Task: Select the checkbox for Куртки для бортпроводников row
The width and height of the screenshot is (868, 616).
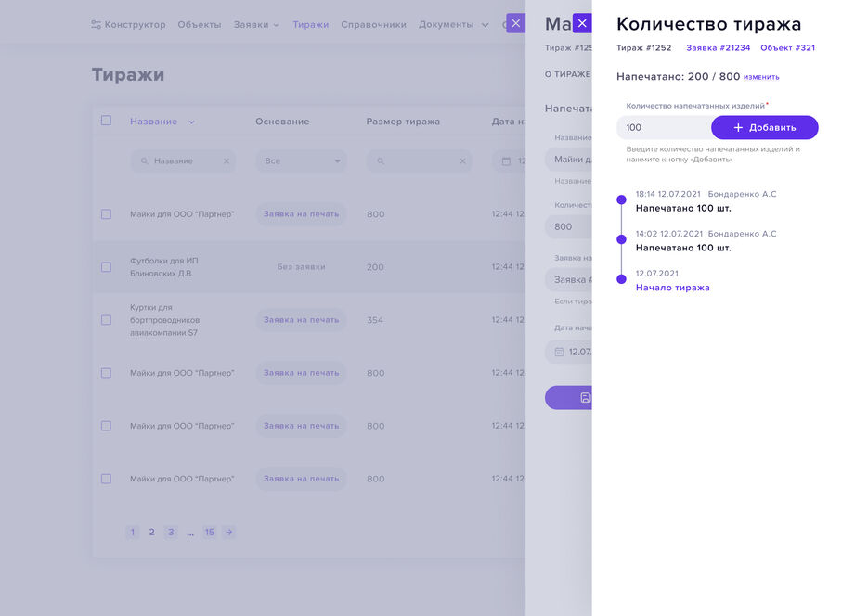Action: coord(105,319)
